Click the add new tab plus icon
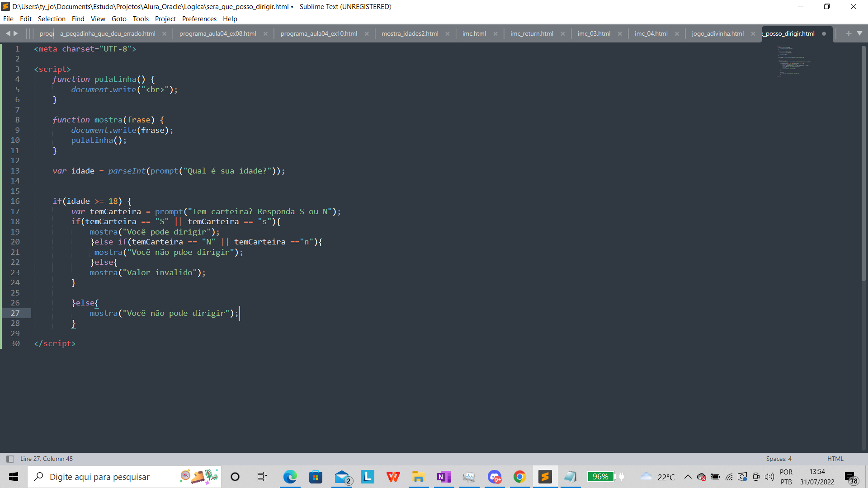Image resolution: width=868 pixels, height=488 pixels. [848, 33]
